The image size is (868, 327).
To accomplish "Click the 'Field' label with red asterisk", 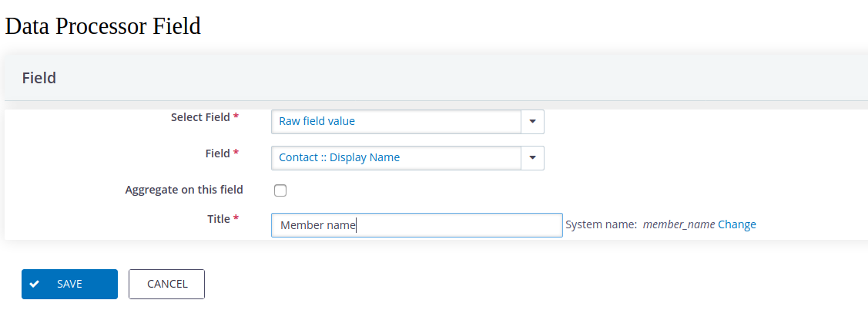I will click(217, 153).
